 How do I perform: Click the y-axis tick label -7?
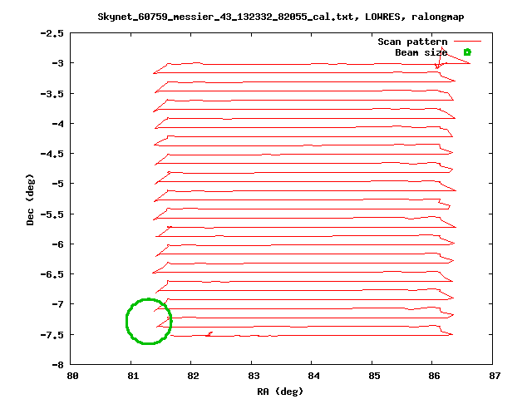point(57,304)
